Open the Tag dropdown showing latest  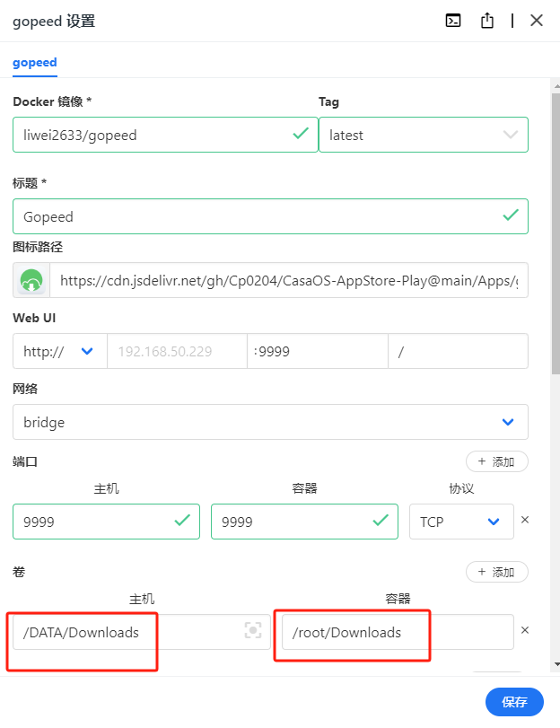[424, 135]
